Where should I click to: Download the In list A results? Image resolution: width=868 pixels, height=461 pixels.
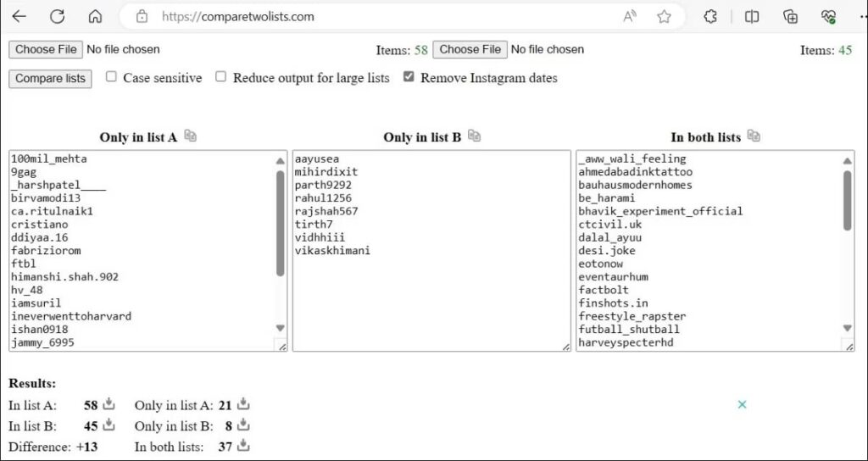click(x=108, y=404)
